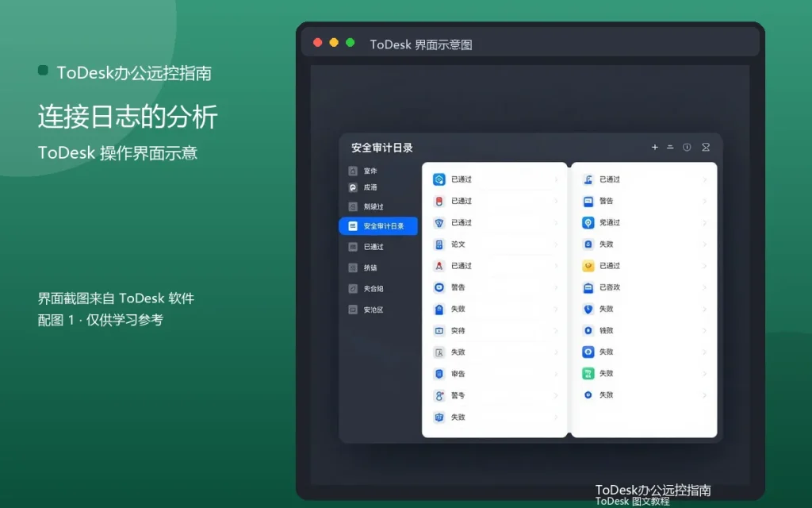The width and height of the screenshot is (812, 508).
Task: Click the yellow minimize dot in title bar
Action: click(x=334, y=43)
